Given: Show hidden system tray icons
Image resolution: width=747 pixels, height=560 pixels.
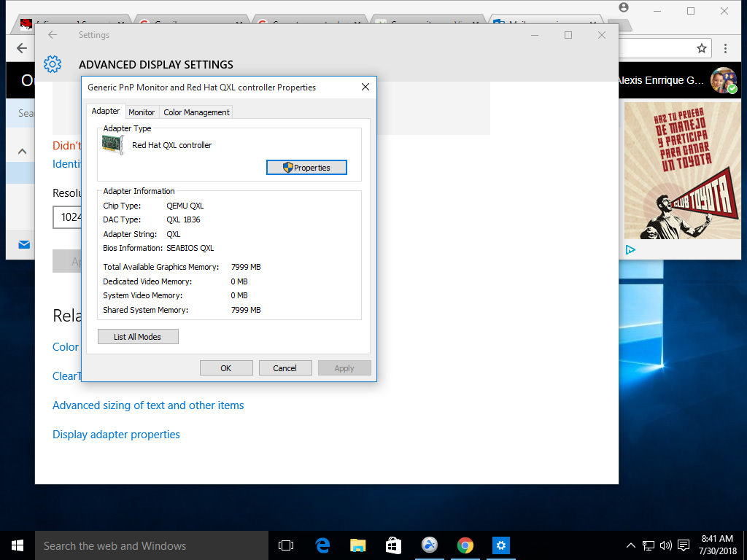Looking at the screenshot, I should coord(631,545).
